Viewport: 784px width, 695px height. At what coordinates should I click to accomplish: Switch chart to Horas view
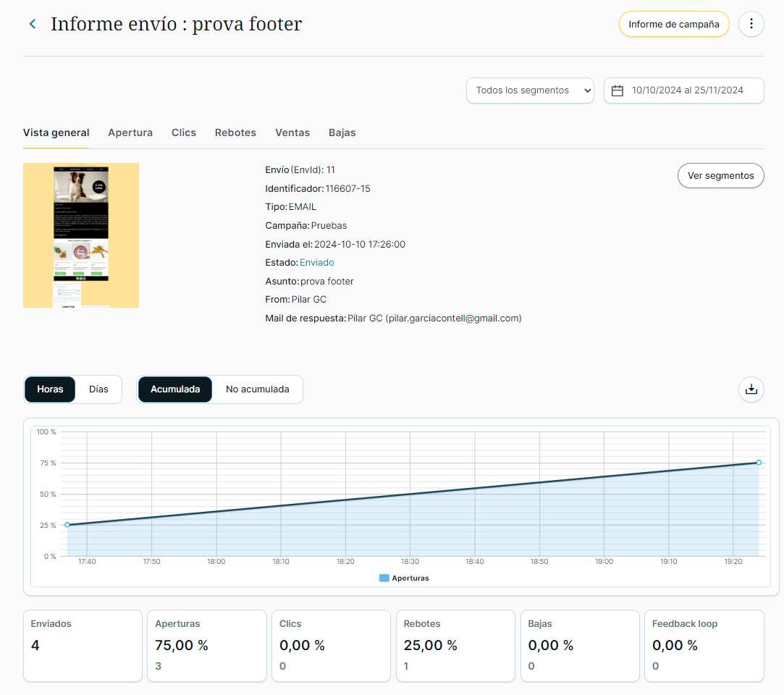tap(51, 389)
